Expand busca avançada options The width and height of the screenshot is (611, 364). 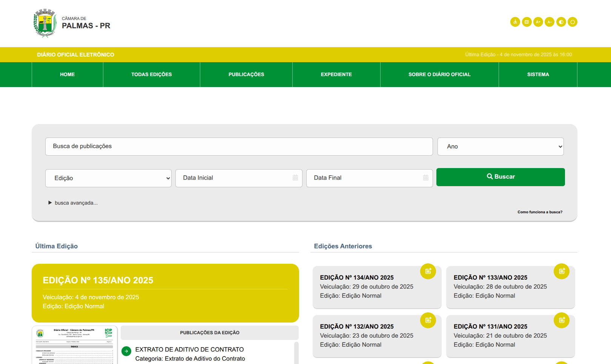[73, 203]
